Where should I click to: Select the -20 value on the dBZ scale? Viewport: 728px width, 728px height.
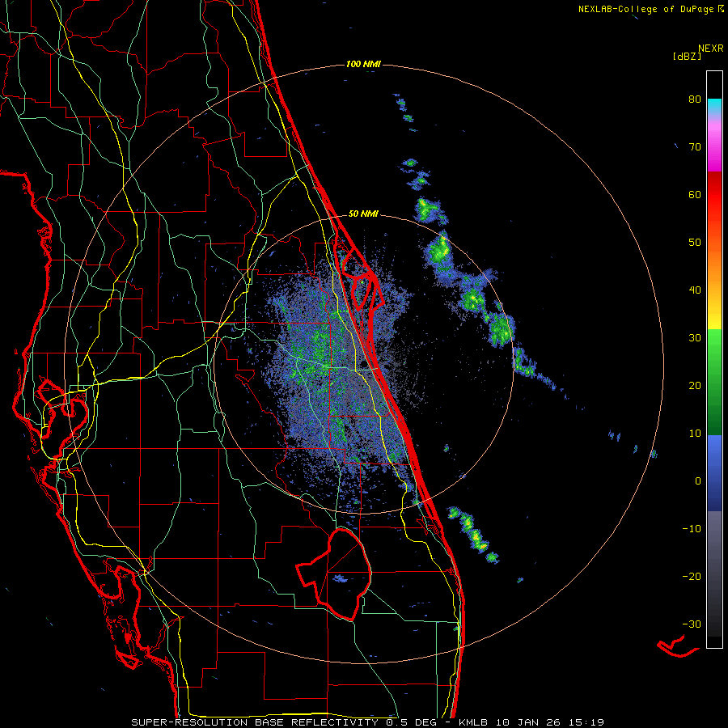692,576
